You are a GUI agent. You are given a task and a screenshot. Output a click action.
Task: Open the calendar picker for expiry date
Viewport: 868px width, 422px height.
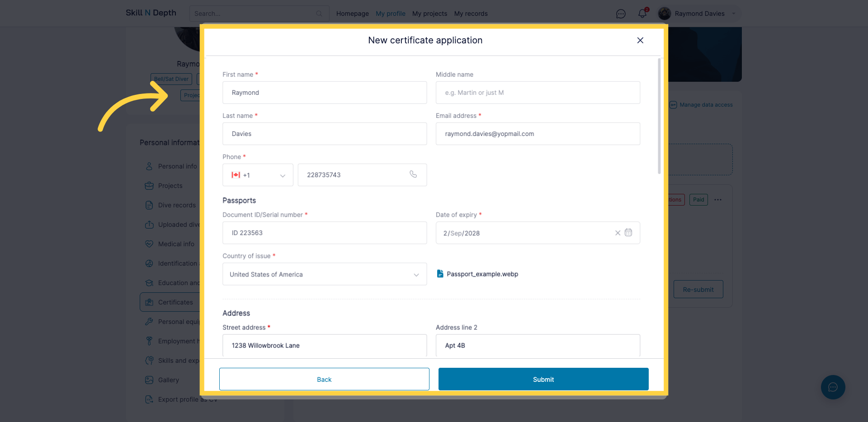[628, 233]
